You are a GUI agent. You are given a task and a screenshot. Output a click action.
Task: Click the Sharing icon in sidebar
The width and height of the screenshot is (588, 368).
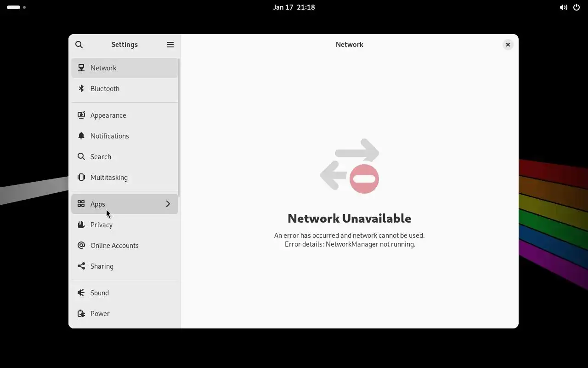pyautogui.click(x=81, y=266)
